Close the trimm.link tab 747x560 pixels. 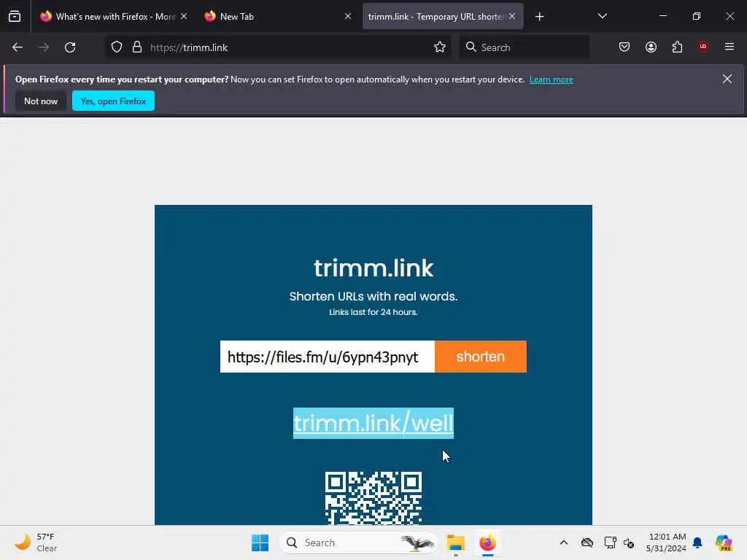click(x=512, y=16)
